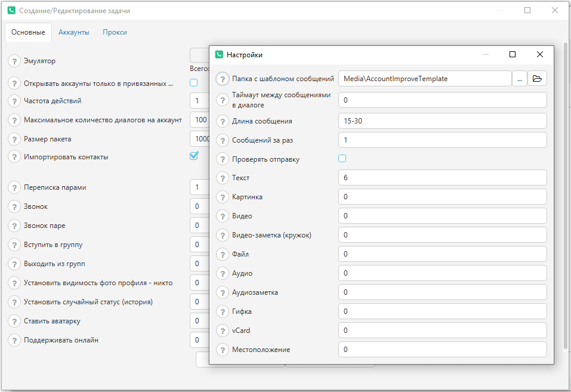Show help for Файл setting
571x392 pixels.
(223, 254)
